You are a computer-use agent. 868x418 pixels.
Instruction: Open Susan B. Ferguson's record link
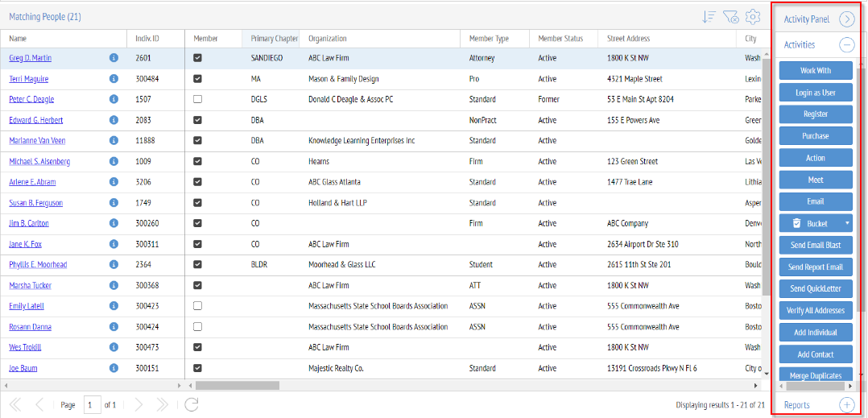[36, 203]
